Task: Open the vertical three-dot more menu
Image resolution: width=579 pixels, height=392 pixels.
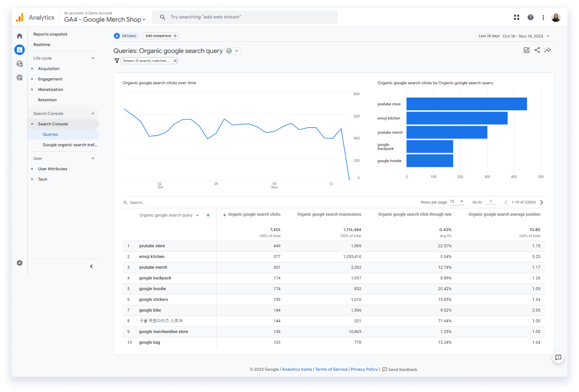Action: (x=543, y=17)
